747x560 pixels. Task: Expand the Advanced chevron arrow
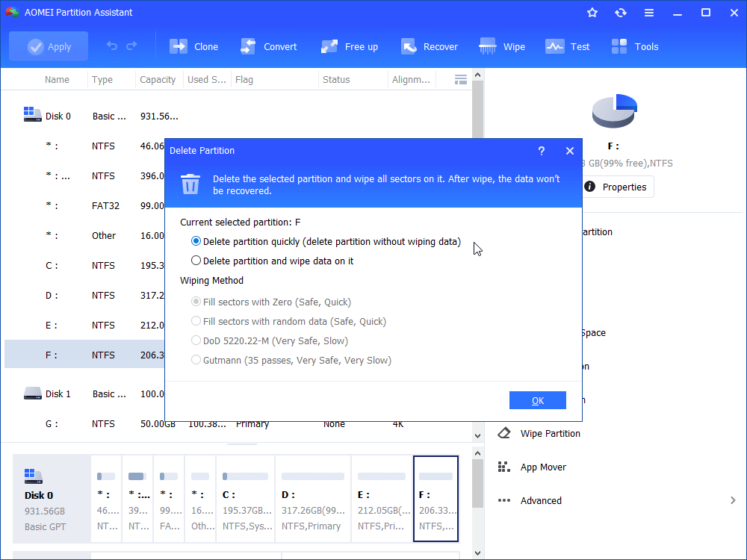[733, 500]
